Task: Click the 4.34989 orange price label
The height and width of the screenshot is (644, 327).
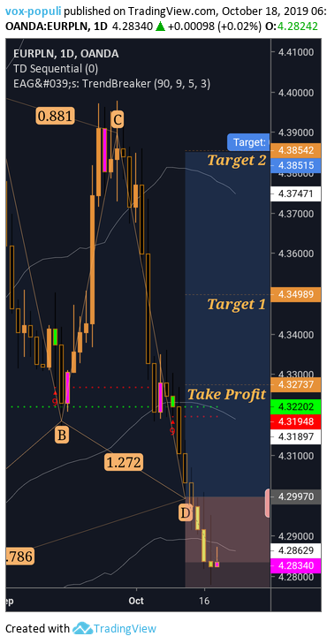Action: (296, 294)
